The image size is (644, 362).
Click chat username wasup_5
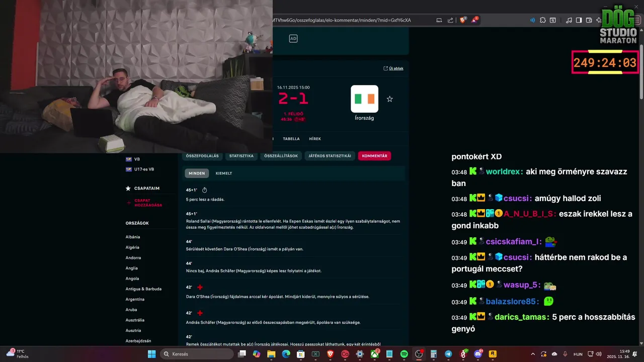[x=522, y=285]
